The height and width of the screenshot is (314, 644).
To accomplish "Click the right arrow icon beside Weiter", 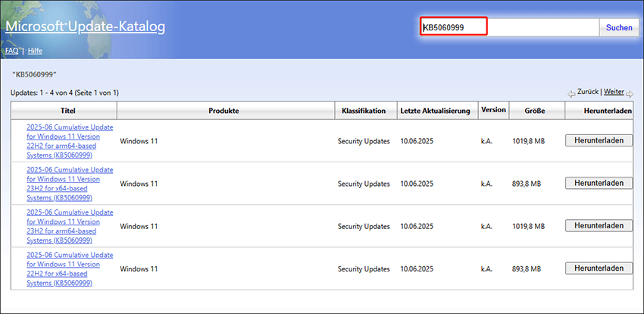I will pyautogui.click(x=630, y=94).
